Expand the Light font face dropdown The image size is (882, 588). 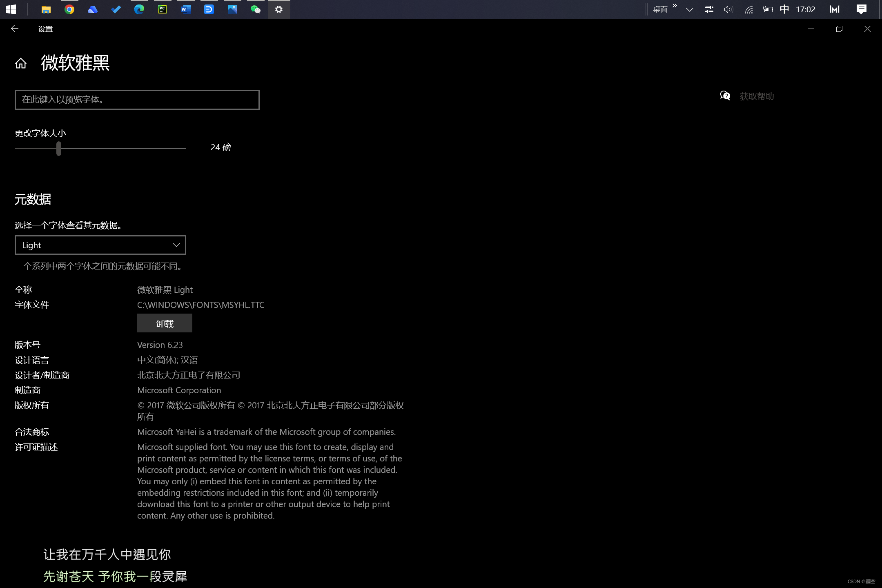coord(100,245)
